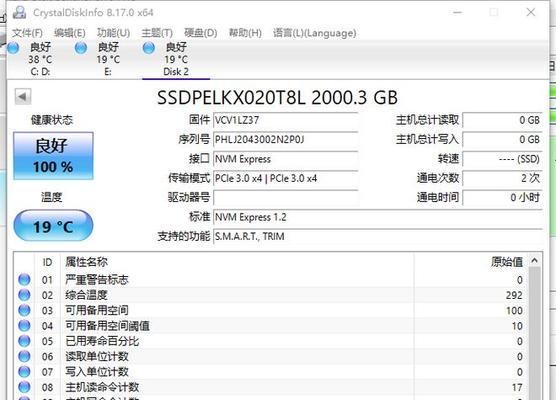Select attribute row 可用备用空间阈值

[271, 326]
